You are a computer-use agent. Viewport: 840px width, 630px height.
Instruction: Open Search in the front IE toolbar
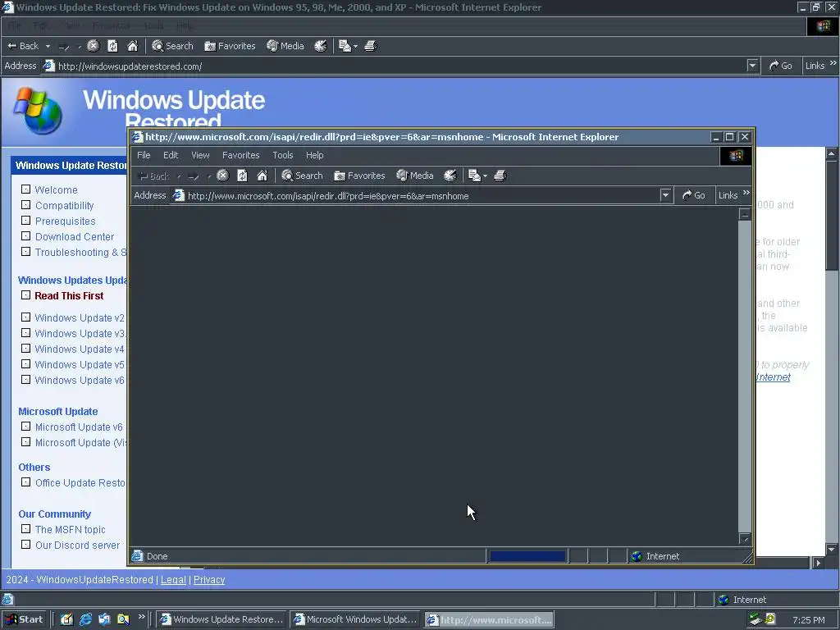pyautogui.click(x=302, y=176)
